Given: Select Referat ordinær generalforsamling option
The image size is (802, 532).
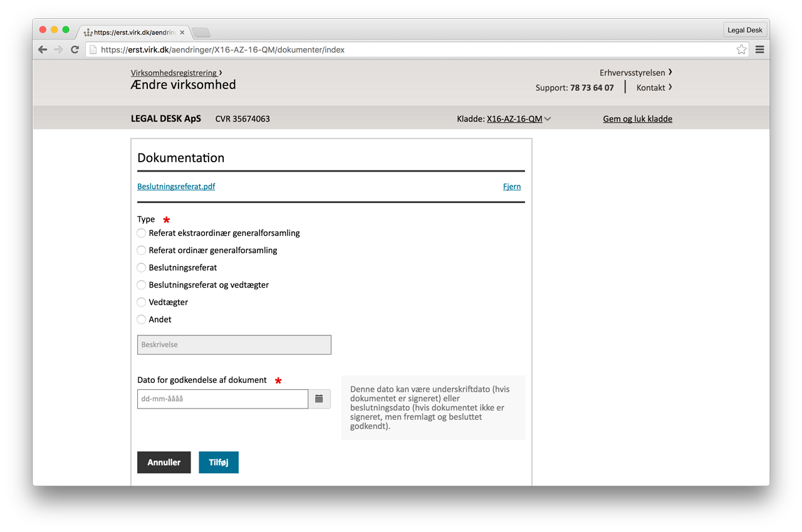Looking at the screenshot, I should (142, 250).
